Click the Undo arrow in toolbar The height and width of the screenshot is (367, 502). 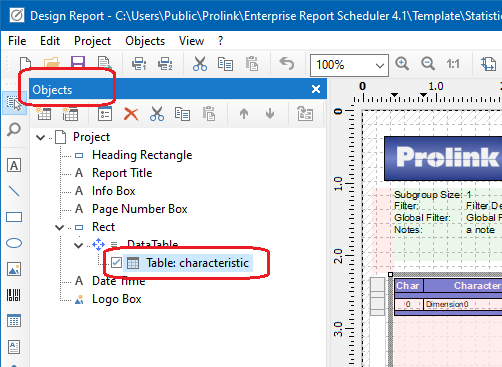pyautogui.click(x=286, y=63)
